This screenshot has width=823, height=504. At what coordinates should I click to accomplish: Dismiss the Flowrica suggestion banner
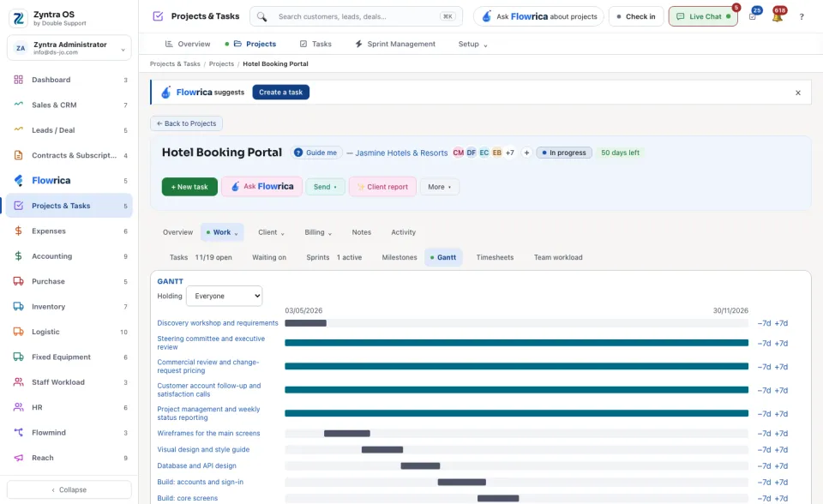coord(798,93)
